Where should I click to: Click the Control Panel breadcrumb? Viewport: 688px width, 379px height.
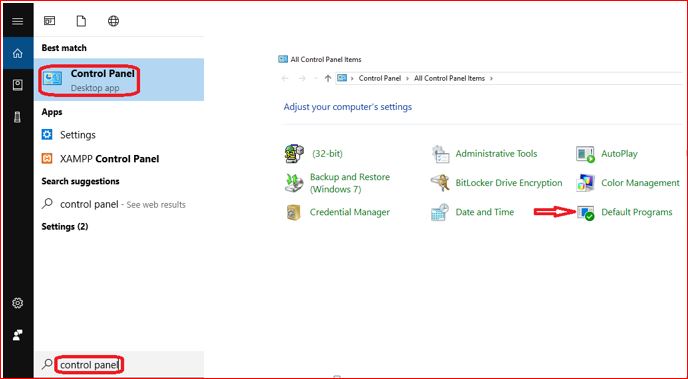pos(380,79)
